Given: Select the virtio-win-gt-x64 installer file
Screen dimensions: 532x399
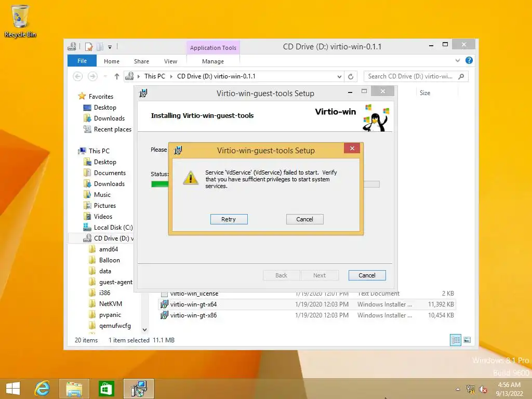Looking at the screenshot, I should click(x=307, y=304).
